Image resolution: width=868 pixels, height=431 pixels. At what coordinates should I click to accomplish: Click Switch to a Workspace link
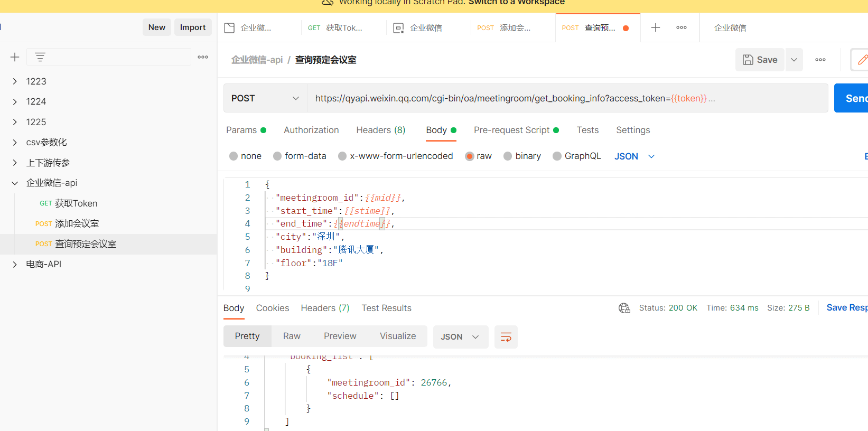(516, 3)
